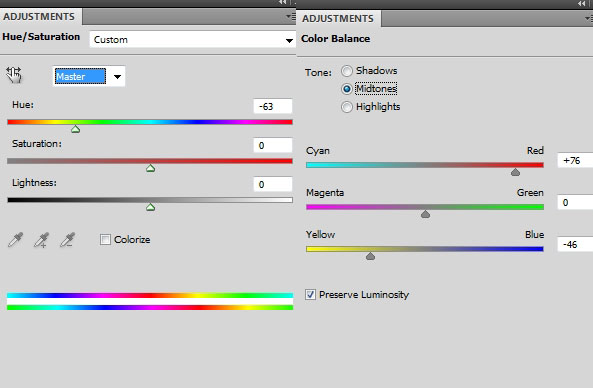Click the Lightness: label
The height and width of the screenshot is (388, 593).
coord(34,183)
